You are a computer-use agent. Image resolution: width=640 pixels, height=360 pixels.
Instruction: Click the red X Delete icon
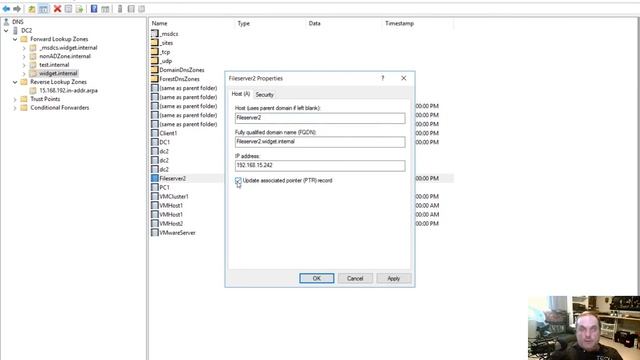(x=57, y=9)
